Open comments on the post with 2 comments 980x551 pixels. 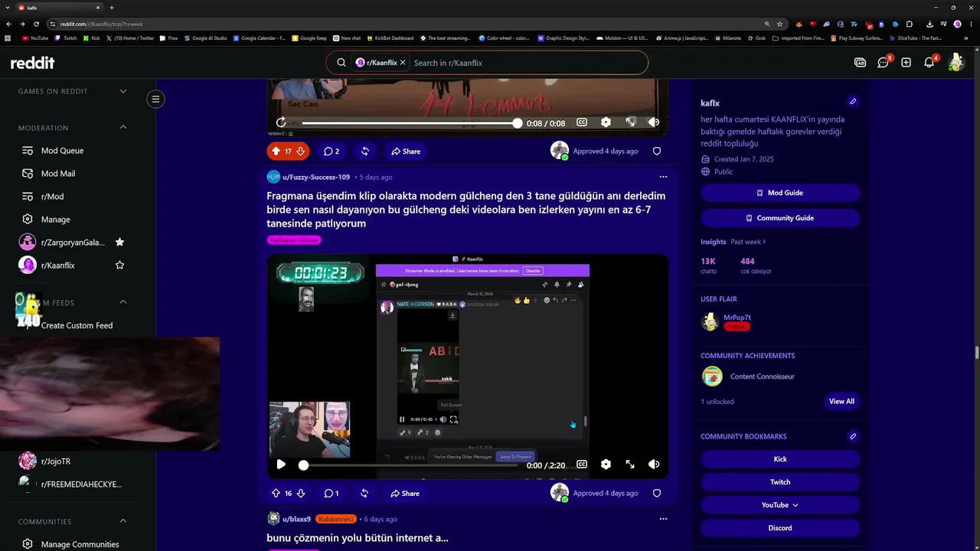(331, 152)
